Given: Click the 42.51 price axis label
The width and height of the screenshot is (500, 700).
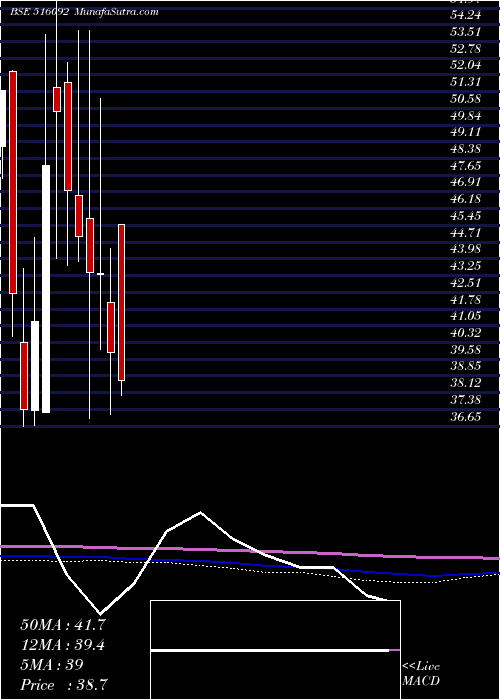Looking at the screenshot, I should coord(466,283).
